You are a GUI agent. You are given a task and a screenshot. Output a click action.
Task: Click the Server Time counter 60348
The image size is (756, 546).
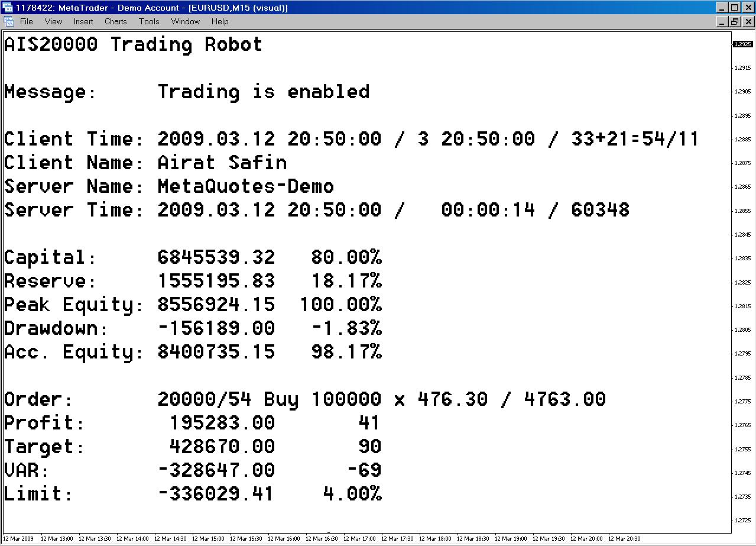coord(601,210)
